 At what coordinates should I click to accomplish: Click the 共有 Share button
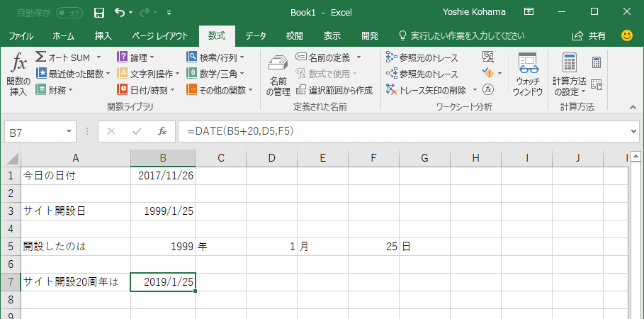tap(589, 35)
